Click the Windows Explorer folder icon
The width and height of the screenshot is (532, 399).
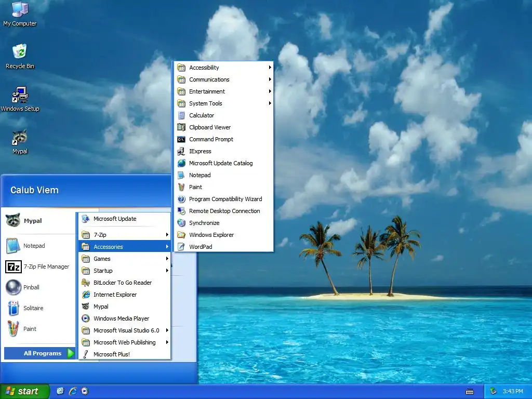point(181,235)
